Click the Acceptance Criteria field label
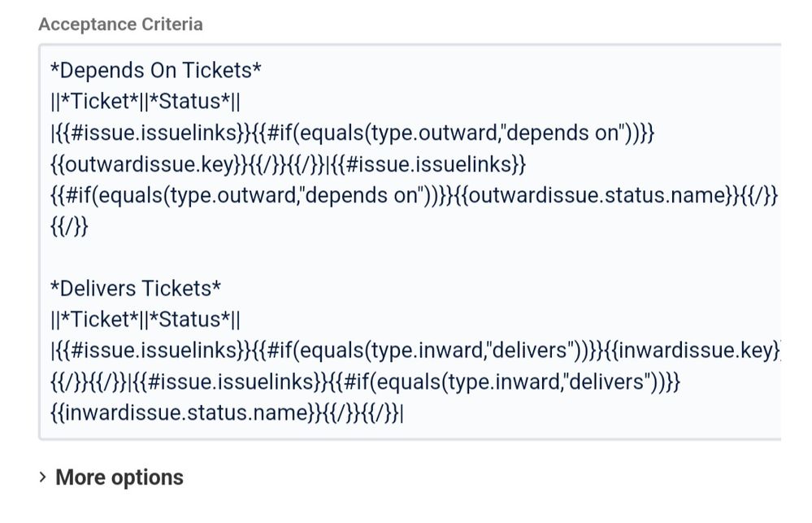This screenshot has width=812, height=523. (119, 24)
